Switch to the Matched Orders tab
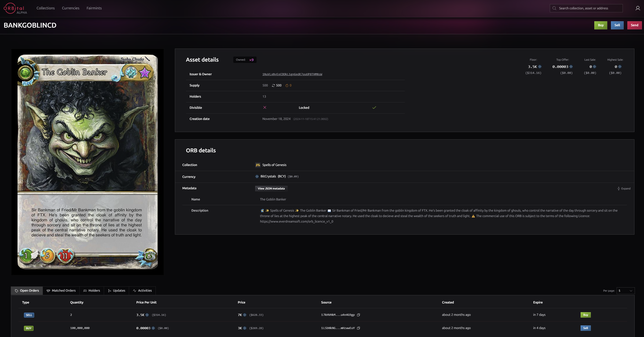The height and width of the screenshot is (337, 644). click(x=61, y=290)
